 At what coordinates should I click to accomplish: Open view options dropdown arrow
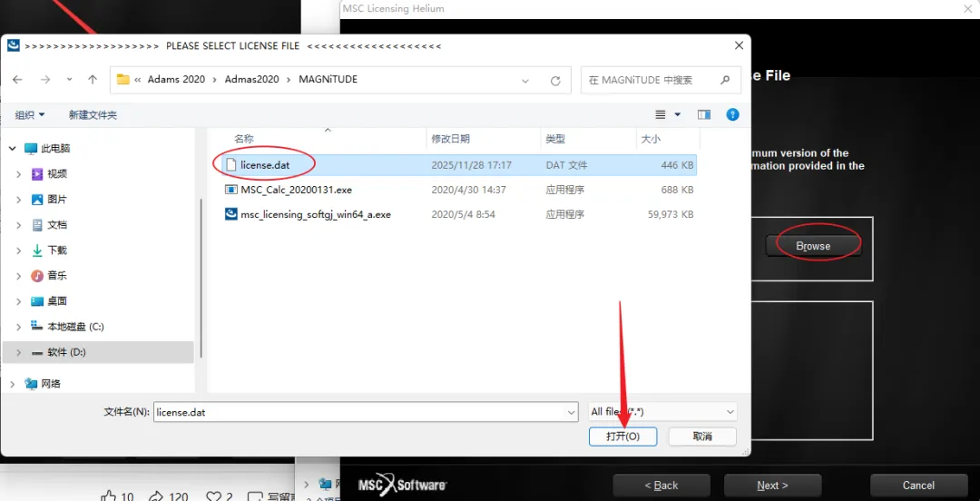click(x=678, y=115)
